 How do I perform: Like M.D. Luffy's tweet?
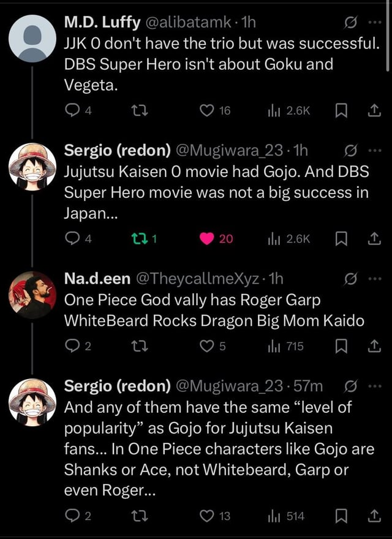(x=208, y=110)
